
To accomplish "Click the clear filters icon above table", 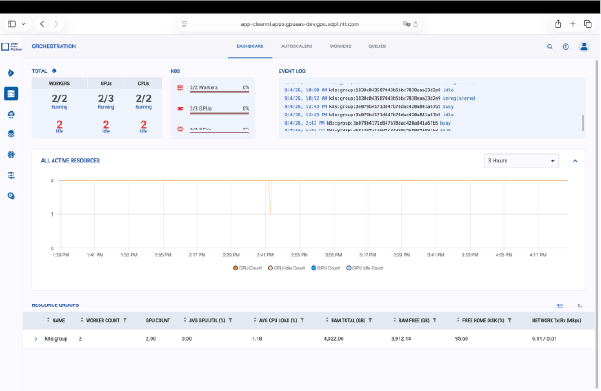I will (580, 306).
